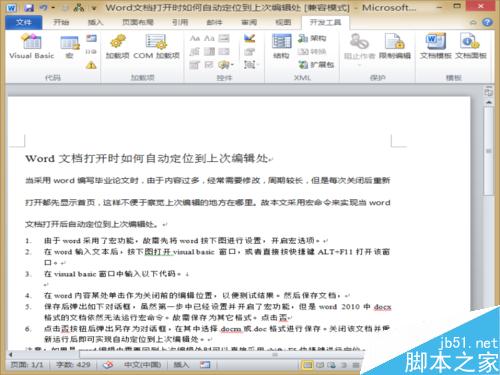Toggle Design Mode in controls group
The image size is (500, 375).
coord(249,38)
